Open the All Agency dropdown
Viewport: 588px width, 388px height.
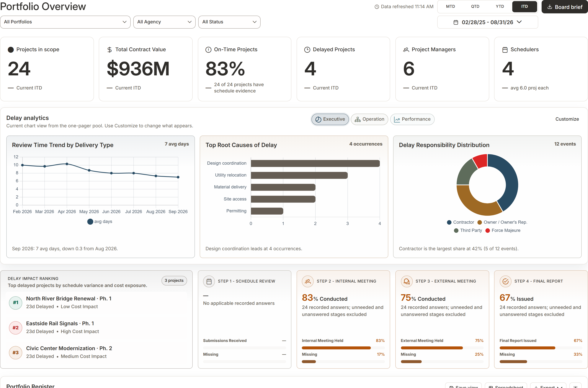tap(164, 22)
